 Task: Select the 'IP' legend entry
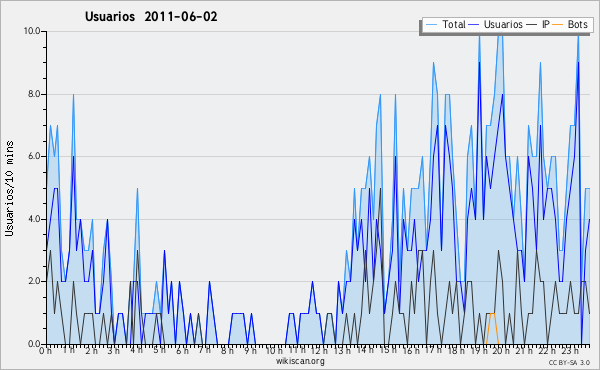(x=538, y=24)
